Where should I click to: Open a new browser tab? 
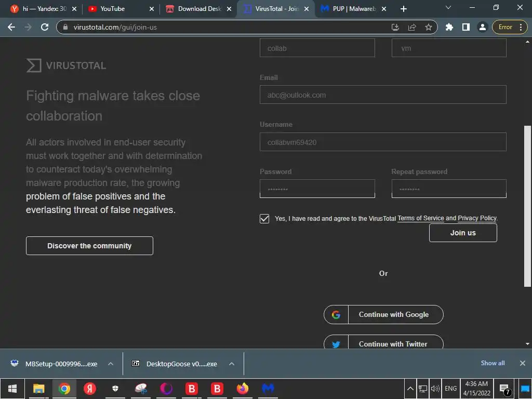[x=403, y=9]
